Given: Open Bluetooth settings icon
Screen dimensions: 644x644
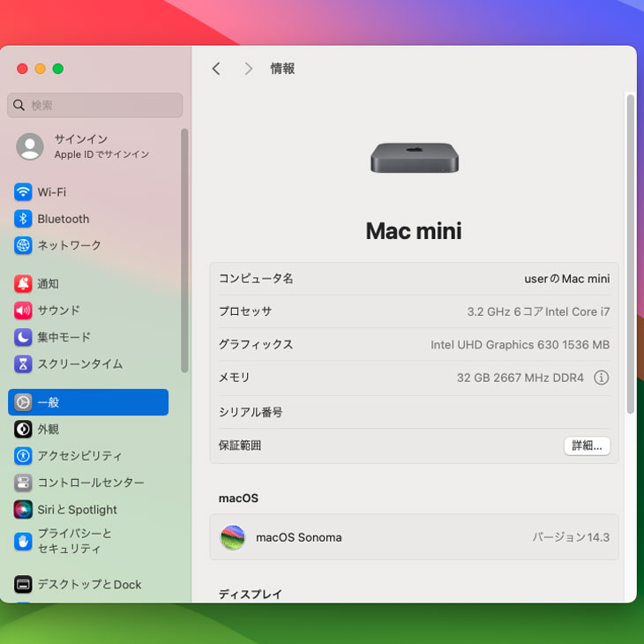Looking at the screenshot, I should pos(23,219).
